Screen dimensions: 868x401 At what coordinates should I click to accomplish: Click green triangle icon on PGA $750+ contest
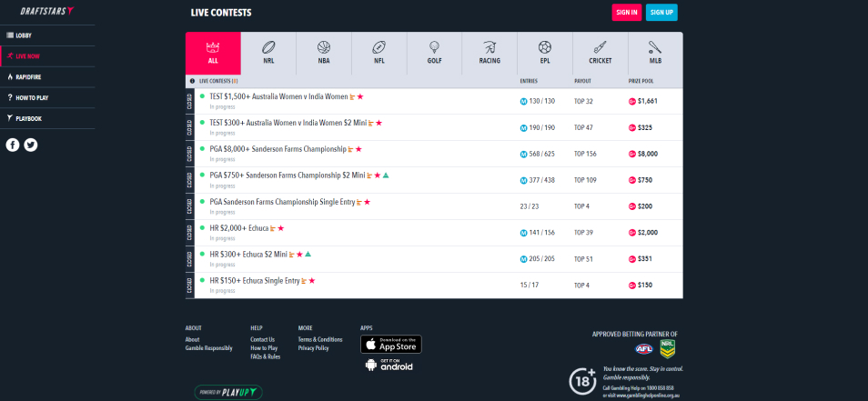386,175
